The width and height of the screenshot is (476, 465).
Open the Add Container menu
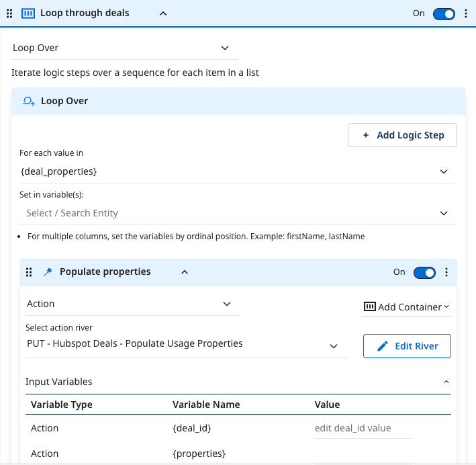point(406,307)
